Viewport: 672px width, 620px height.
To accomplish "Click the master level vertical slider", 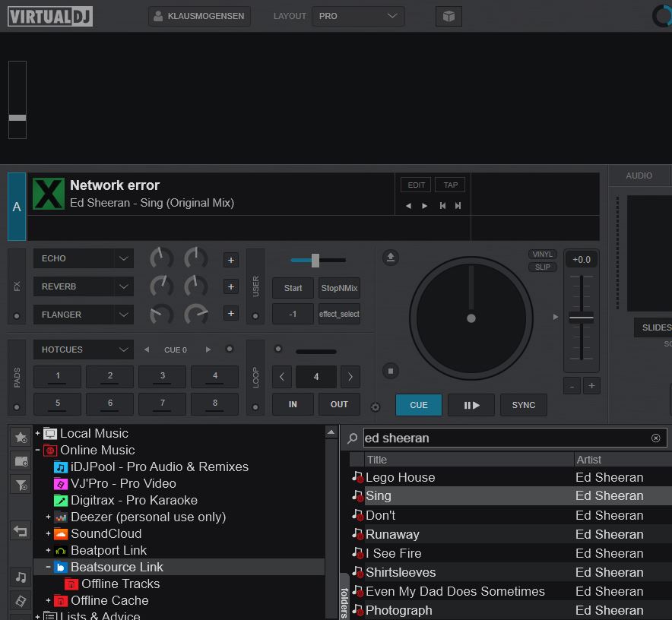I will (17, 100).
